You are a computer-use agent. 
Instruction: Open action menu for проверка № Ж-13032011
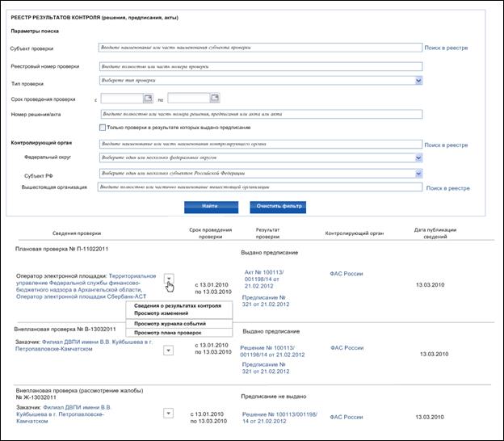pos(169,413)
